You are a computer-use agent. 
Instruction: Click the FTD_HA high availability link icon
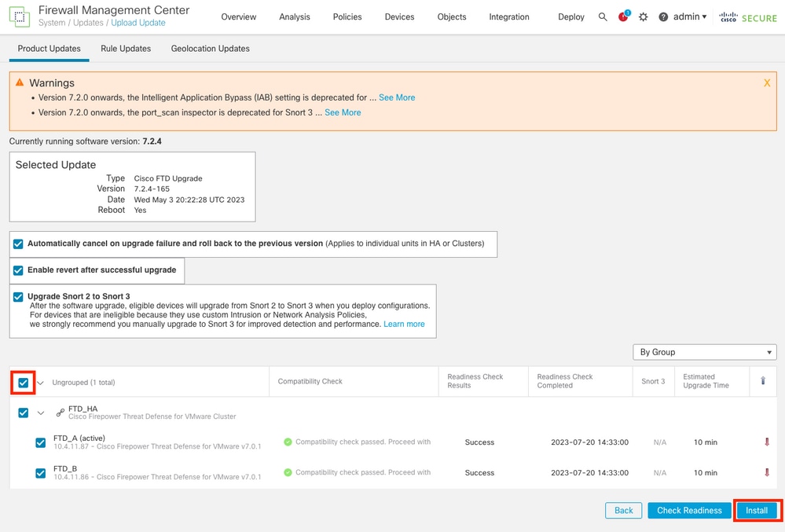pyautogui.click(x=60, y=413)
